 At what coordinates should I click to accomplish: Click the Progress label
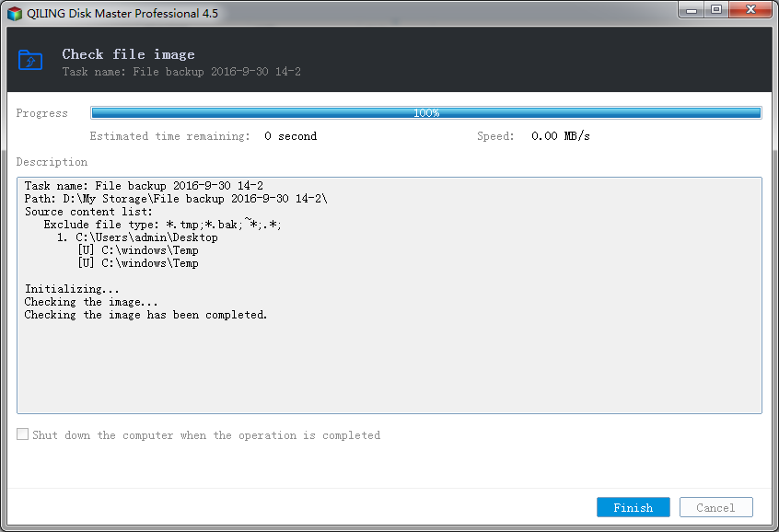[41, 113]
